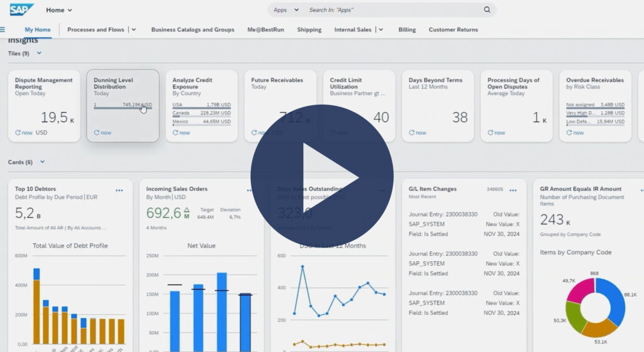The width and height of the screenshot is (644, 352).
Task: Collapse the Cards (6) section
Action: 42,162
